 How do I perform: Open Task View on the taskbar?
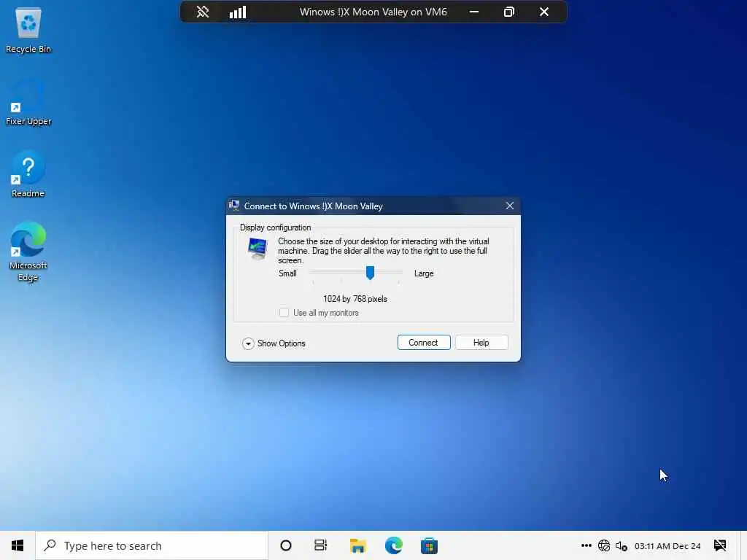(321, 545)
